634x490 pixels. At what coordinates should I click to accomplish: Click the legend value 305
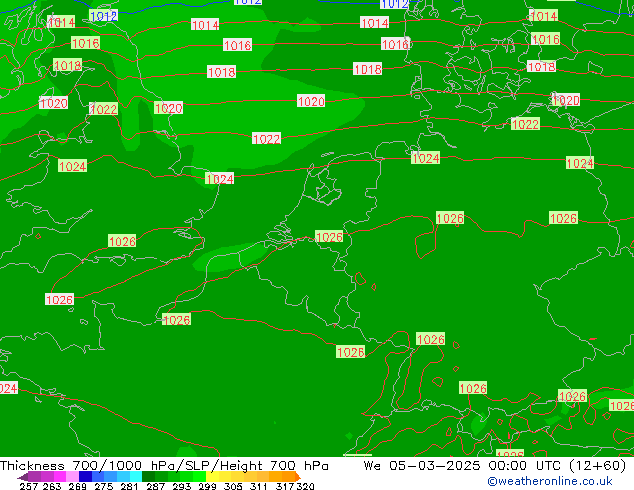[233, 486]
